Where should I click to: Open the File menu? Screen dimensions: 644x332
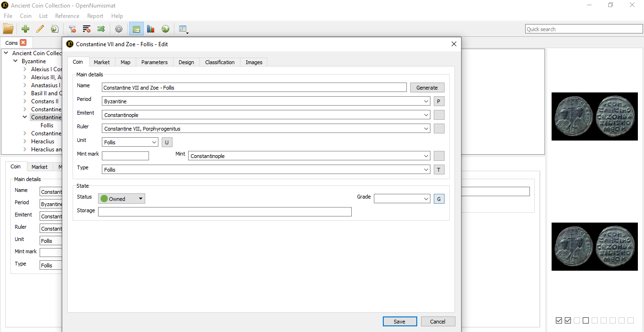(x=8, y=16)
